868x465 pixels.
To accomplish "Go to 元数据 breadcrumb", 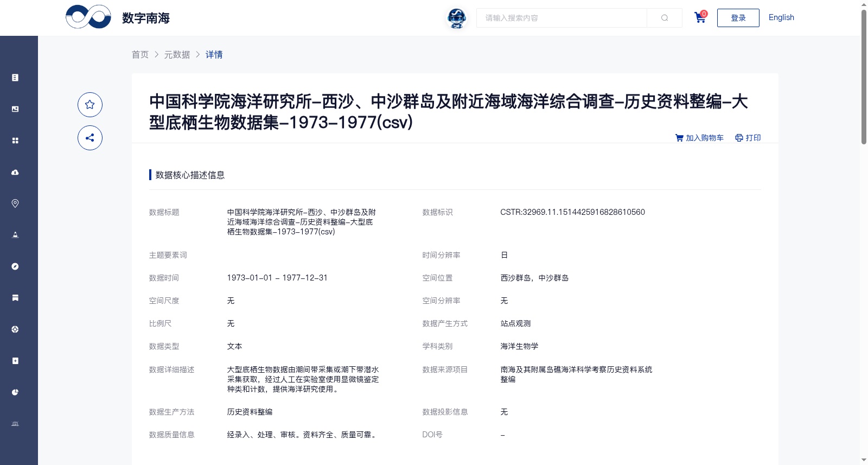I will point(177,55).
